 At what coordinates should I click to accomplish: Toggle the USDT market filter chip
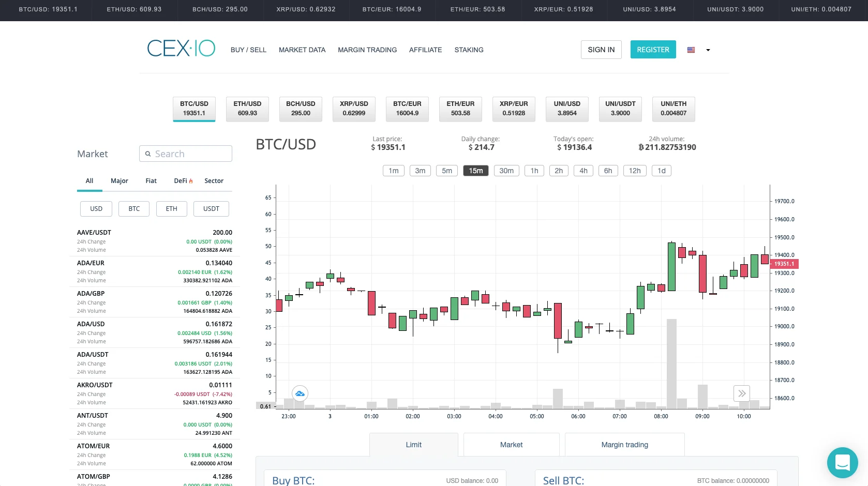(211, 208)
